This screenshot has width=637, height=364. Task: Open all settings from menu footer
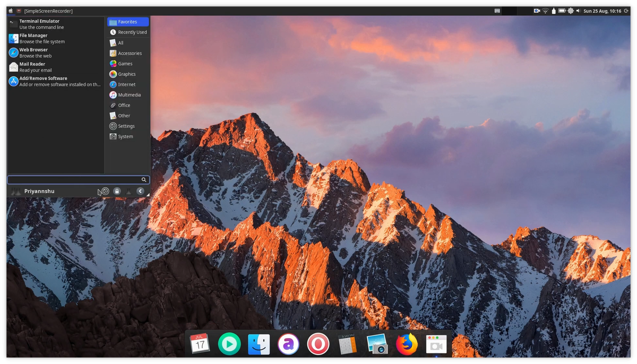point(105,191)
